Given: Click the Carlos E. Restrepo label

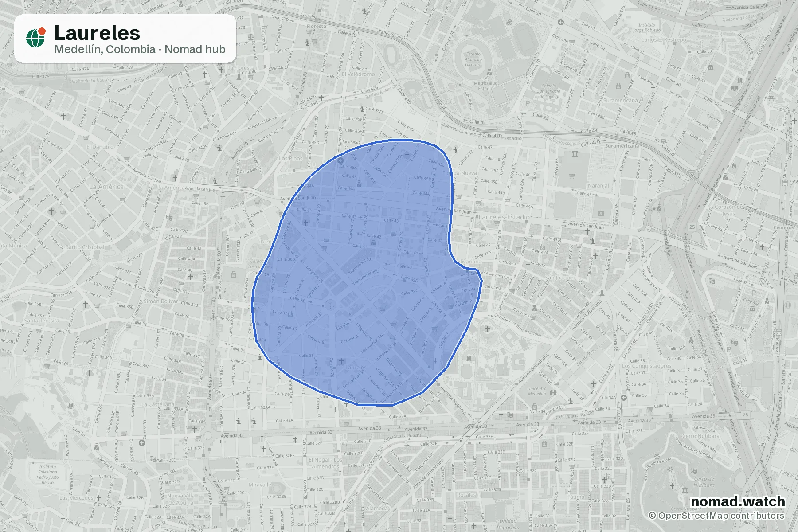Looking at the screenshot, I should (663, 39).
